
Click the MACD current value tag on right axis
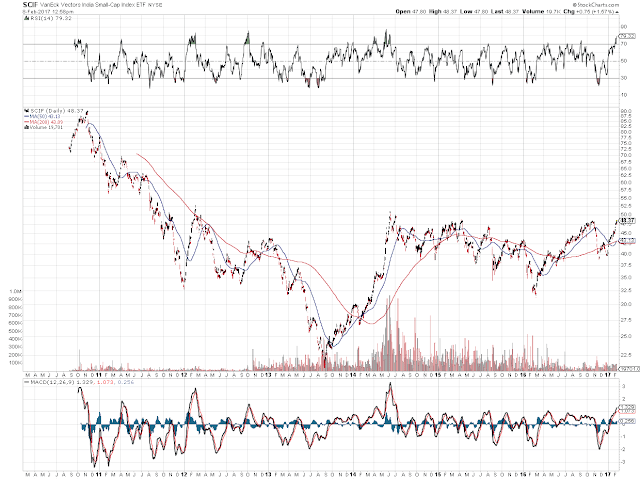click(627, 407)
